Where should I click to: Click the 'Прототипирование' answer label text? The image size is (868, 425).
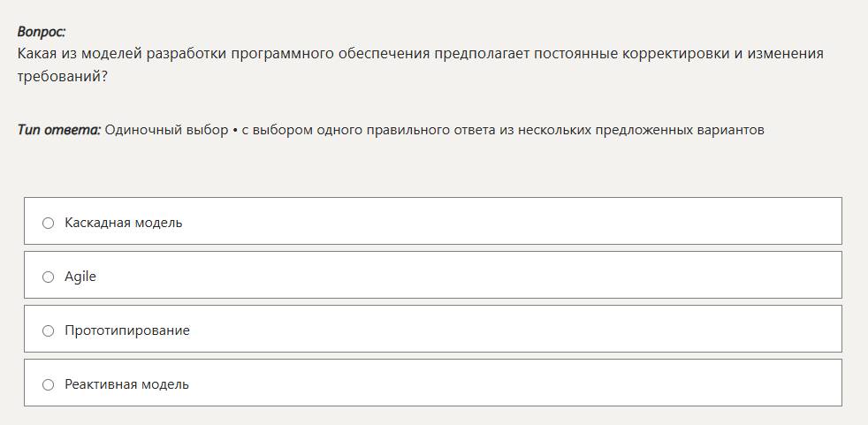pos(127,330)
